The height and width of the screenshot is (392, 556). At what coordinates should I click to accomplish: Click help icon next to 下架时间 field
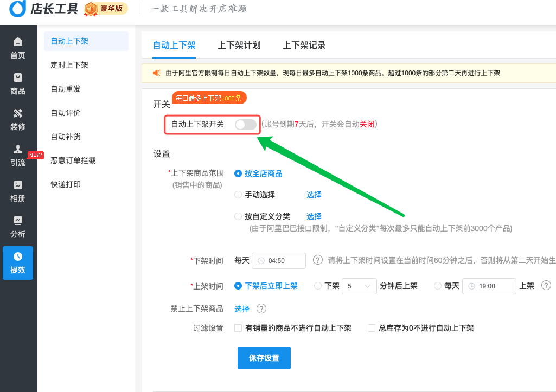tap(318, 260)
